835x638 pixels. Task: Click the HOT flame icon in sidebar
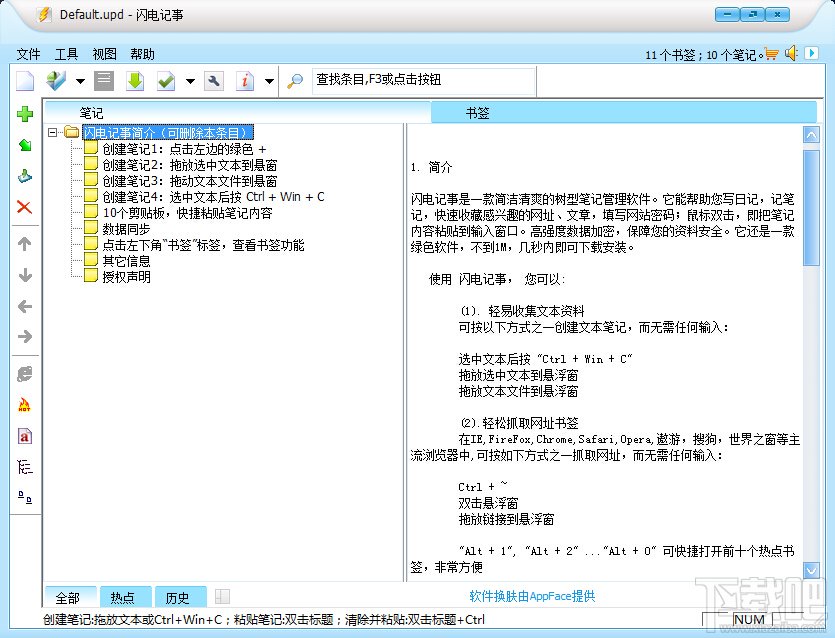[x=24, y=405]
